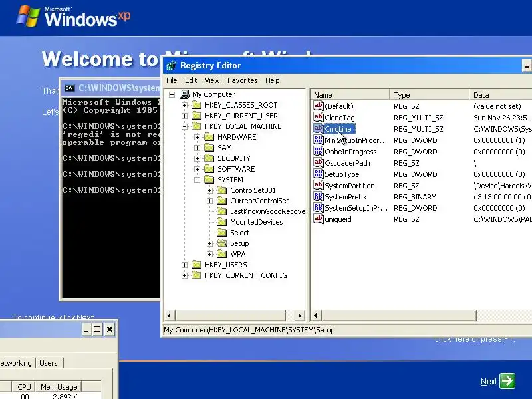Click the CPU column header in Task Manager
This screenshot has width=532, height=399.
(24, 387)
